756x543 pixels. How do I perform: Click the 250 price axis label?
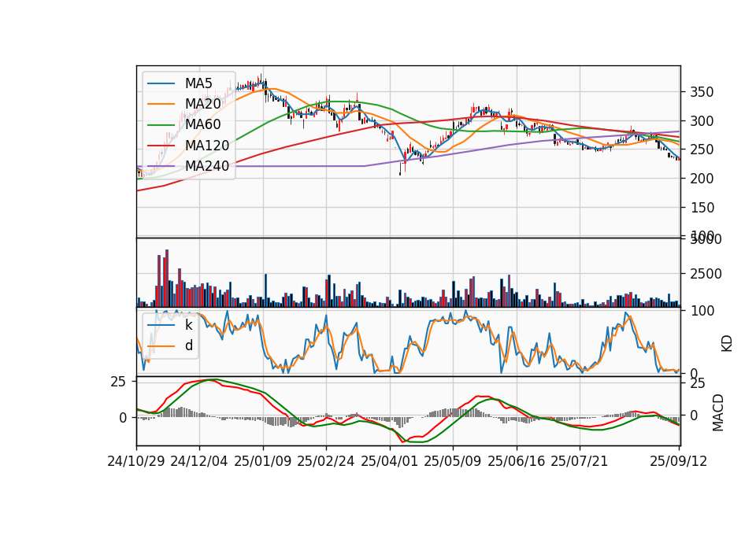(702, 150)
